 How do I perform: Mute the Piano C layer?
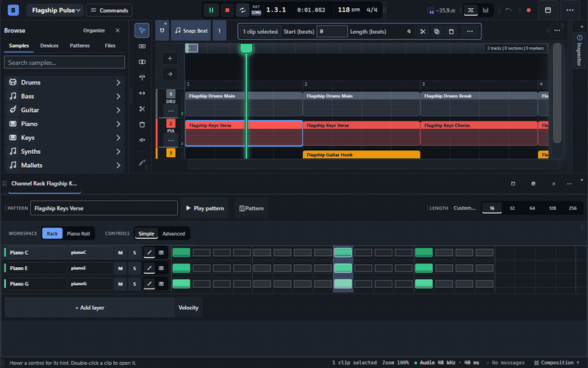(121, 252)
